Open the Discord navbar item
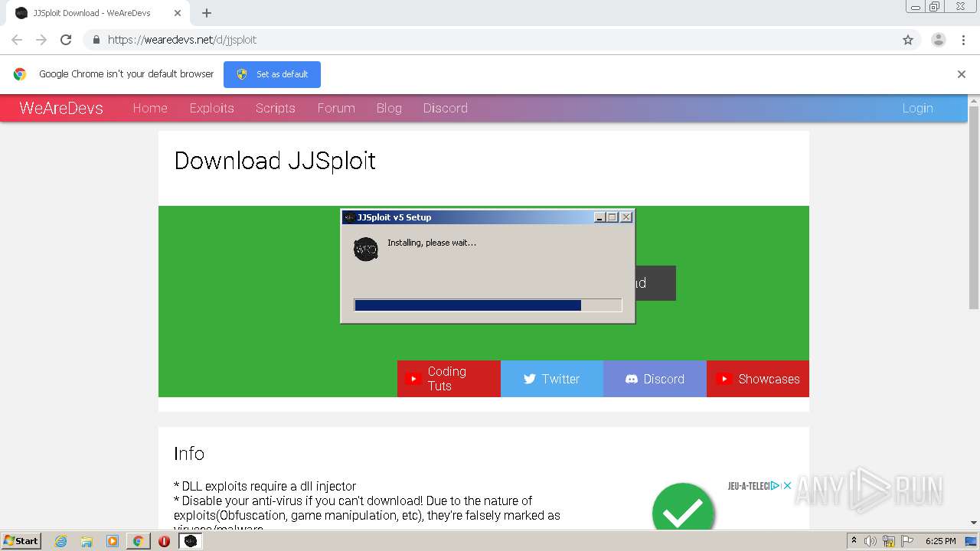Screen dimensions: 980x551 click(x=446, y=108)
